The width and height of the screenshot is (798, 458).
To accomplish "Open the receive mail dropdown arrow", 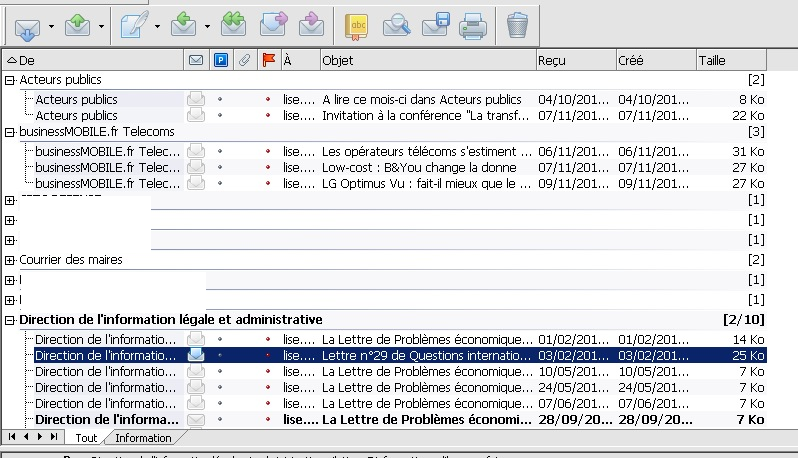I will [x=51, y=25].
